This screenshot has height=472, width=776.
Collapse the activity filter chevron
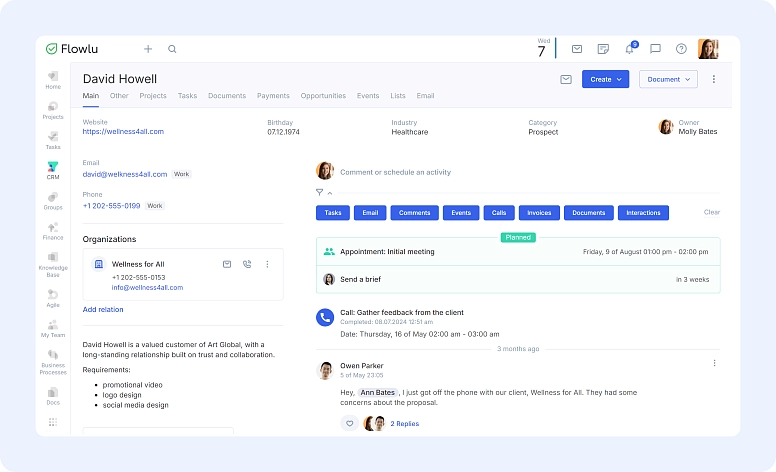330,193
